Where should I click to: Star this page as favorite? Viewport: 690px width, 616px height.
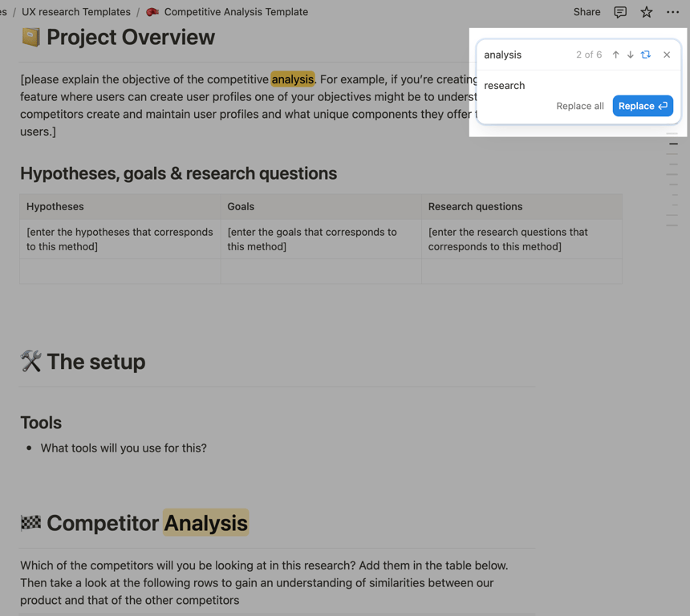(646, 12)
